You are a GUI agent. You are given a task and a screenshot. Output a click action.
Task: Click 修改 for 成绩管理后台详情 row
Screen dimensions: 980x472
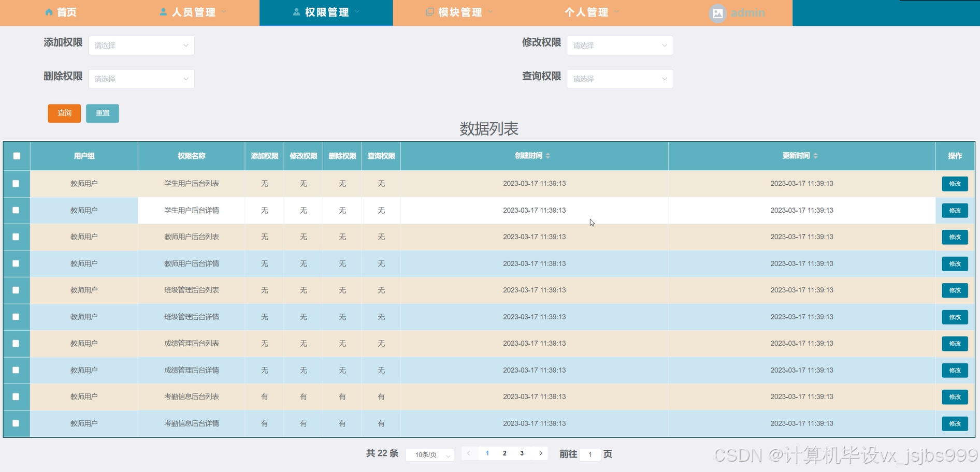pyautogui.click(x=955, y=371)
